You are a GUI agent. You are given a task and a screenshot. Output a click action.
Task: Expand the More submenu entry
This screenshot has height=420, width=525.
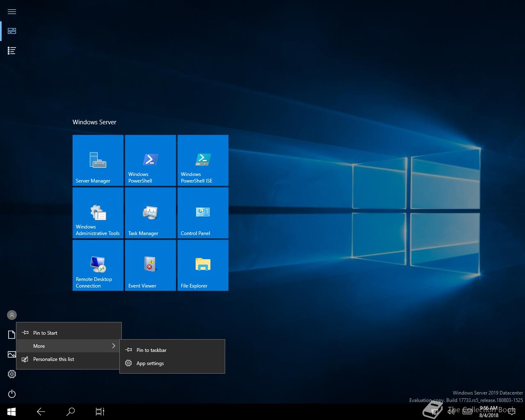[x=69, y=346]
